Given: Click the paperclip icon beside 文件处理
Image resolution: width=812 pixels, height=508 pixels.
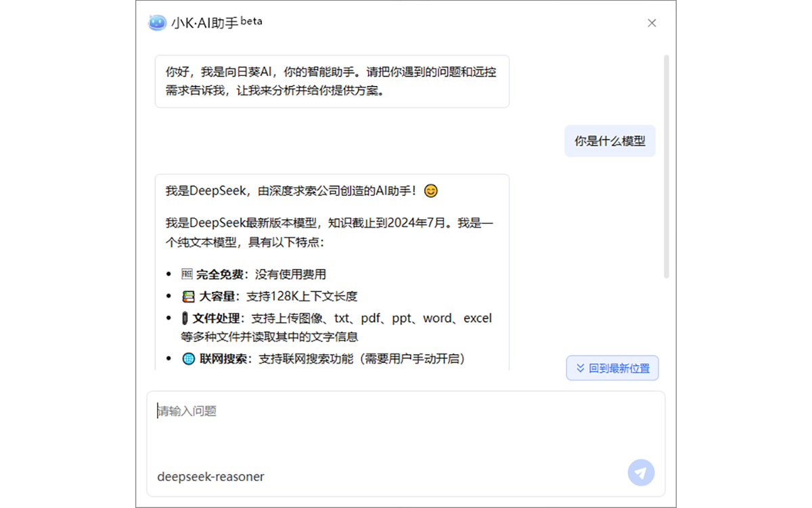Looking at the screenshot, I should point(185,318).
